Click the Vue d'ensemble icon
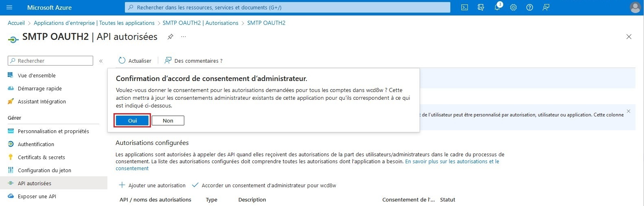The width and height of the screenshot is (644, 206). pyautogui.click(x=11, y=75)
